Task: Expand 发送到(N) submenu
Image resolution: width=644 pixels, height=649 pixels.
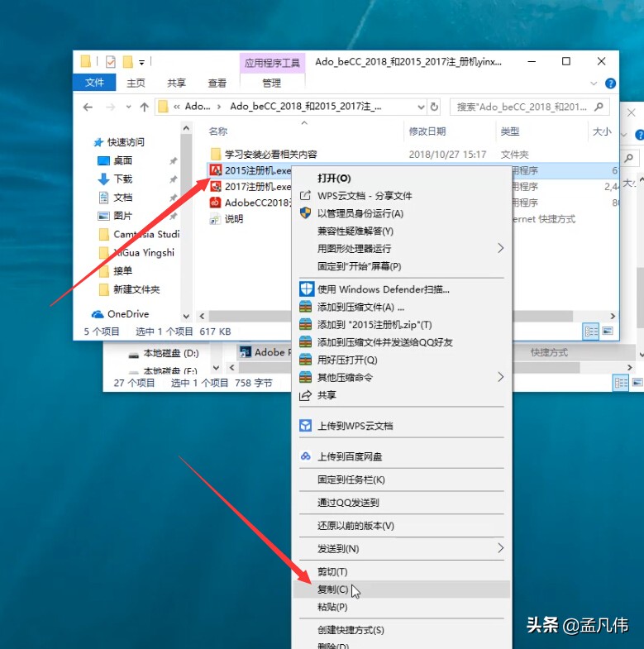Action: (x=401, y=549)
